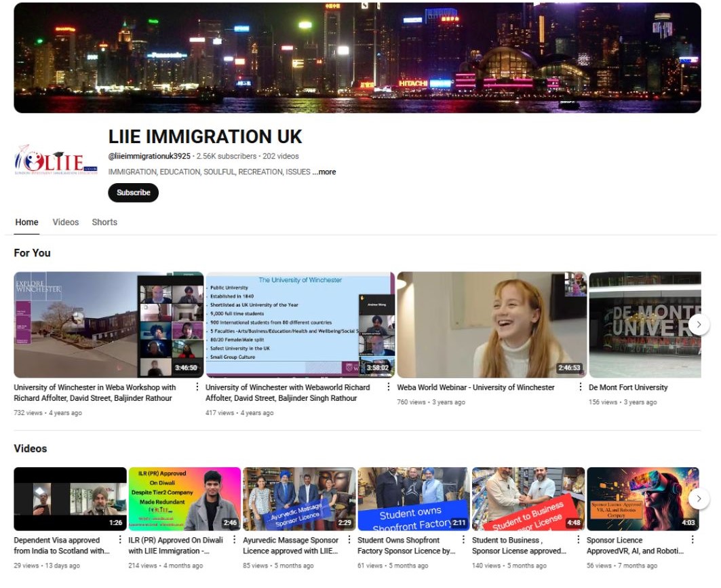Open title 'Student to Business, Sponsor License approved'
721x588 pixels.
519,545
